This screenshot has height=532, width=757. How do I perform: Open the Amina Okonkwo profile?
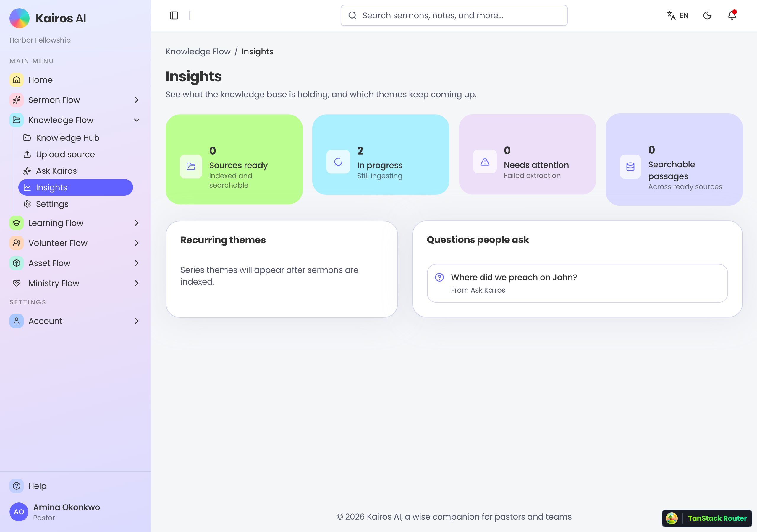(x=75, y=512)
